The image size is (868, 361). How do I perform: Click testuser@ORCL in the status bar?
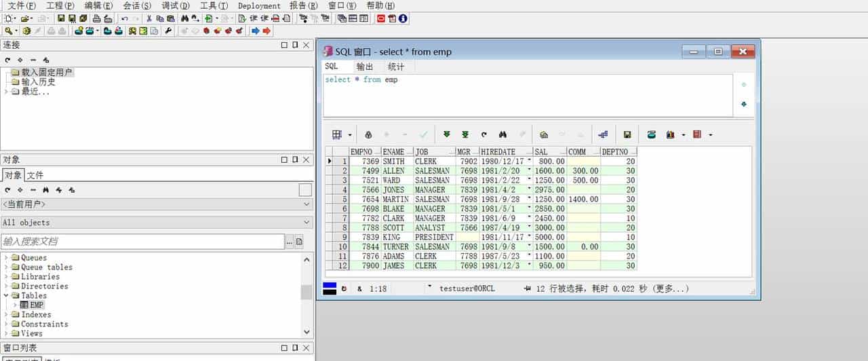point(467,288)
